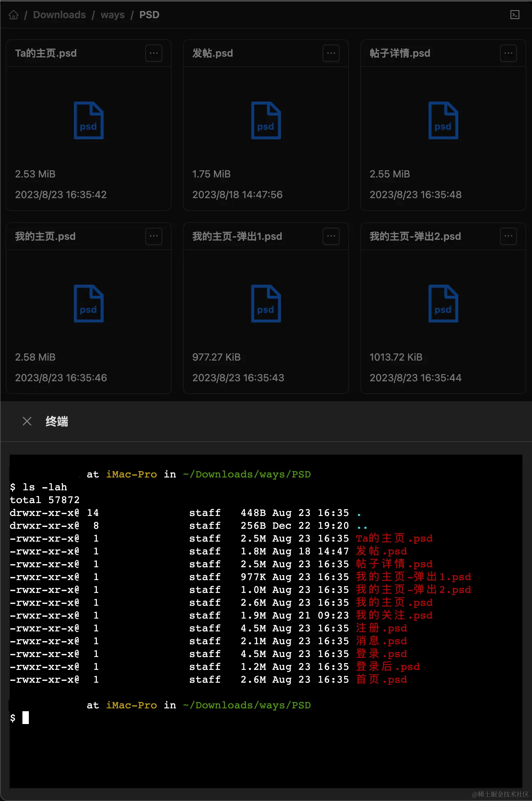Click date 2023/8/18 14:47:56

pyautogui.click(x=238, y=195)
